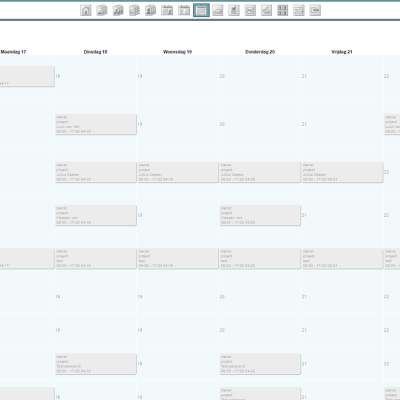Select the highlighted week calendar icon
The height and width of the screenshot is (400, 400).
201,10
